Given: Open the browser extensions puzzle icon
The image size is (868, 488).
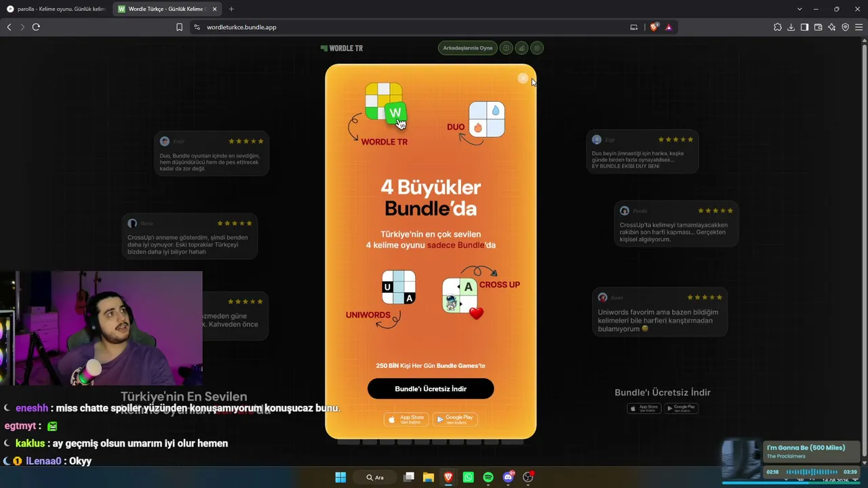Looking at the screenshot, I should click(778, 27).
